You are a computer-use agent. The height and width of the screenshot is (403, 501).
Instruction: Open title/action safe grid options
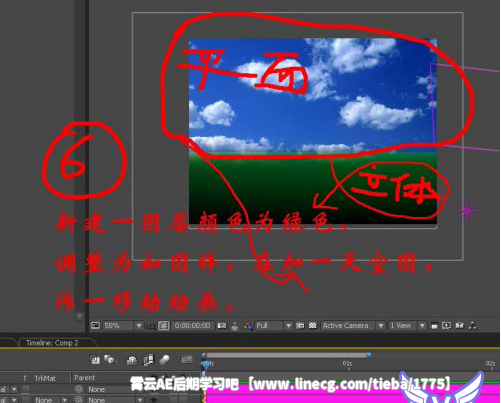[x=151, y=326]
